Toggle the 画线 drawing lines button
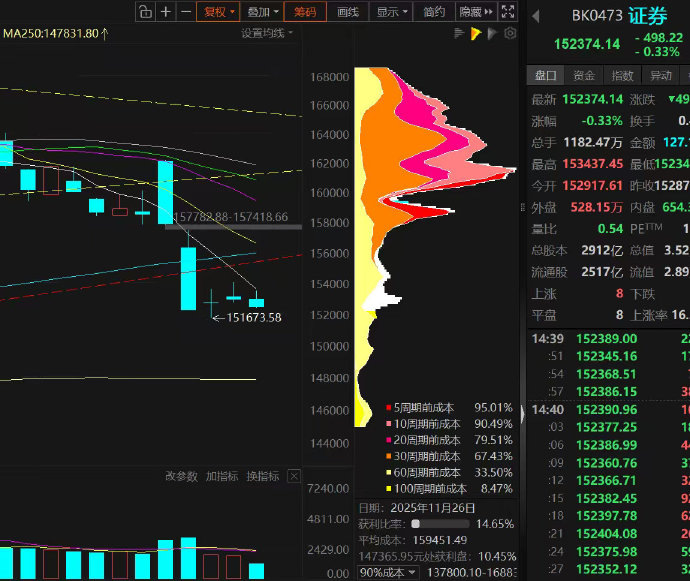 click(x=348, y=12)
